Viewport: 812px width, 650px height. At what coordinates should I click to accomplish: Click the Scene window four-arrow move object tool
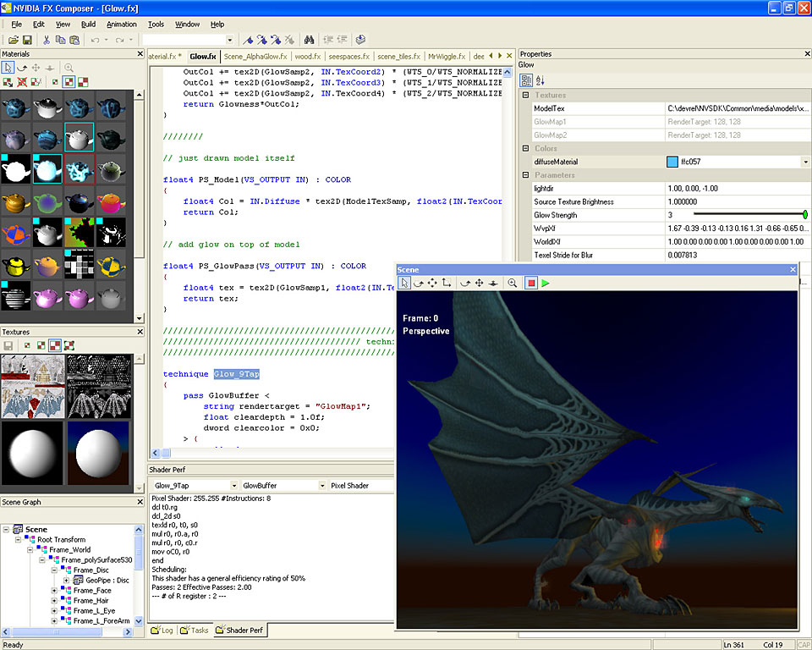click(x=432, y=283)
